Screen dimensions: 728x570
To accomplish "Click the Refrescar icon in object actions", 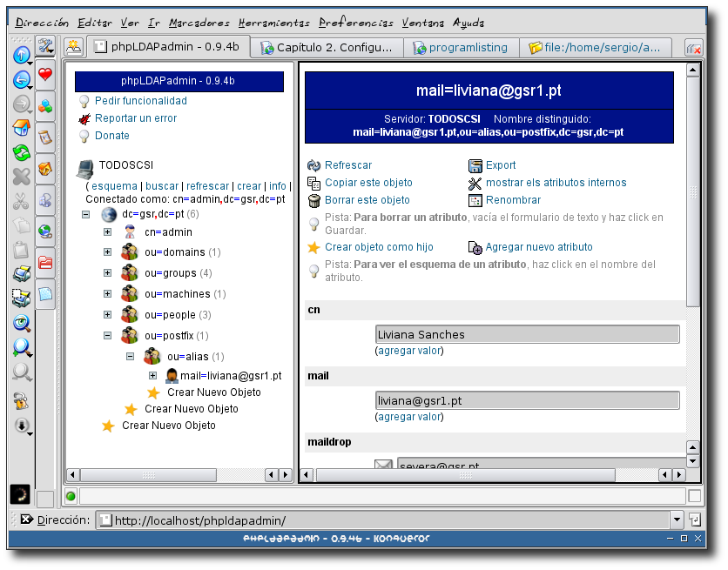I will pos(313,165).
